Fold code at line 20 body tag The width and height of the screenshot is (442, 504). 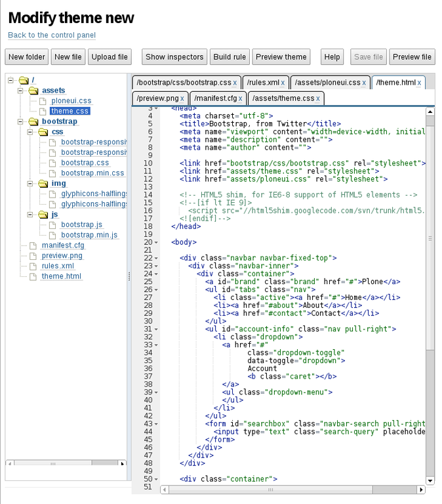coord(156,242)
